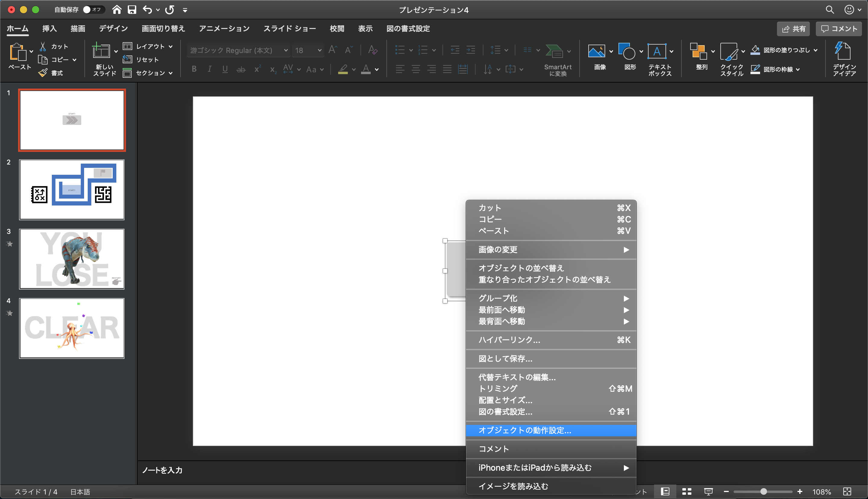Expand the Shape Fill dropdown

click(x=816, y=50)
